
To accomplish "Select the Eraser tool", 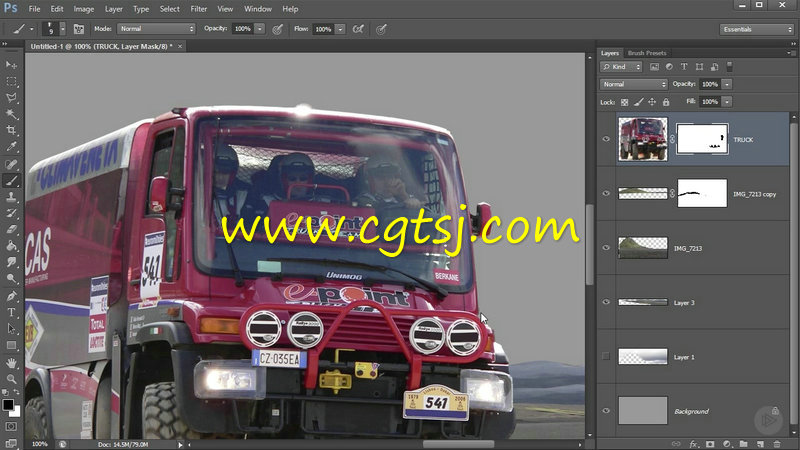I will [11, 230].
